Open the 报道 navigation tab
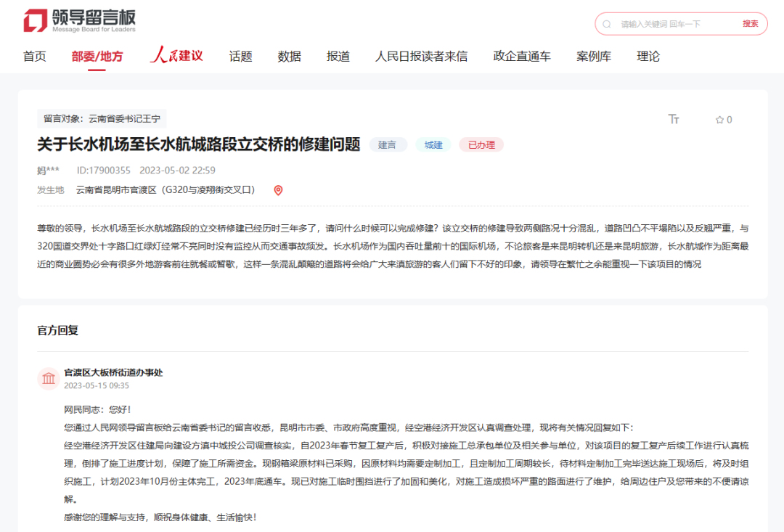This screenshot has width=784, height=532. [338, 56]
